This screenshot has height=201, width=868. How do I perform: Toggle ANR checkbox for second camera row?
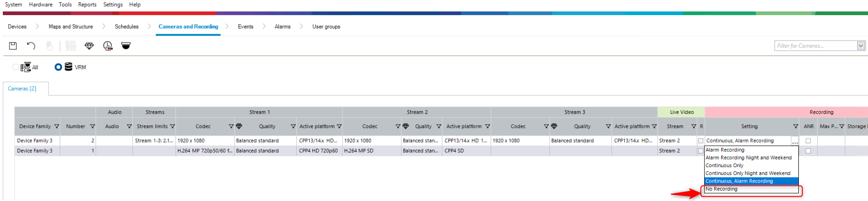point(808,151)
